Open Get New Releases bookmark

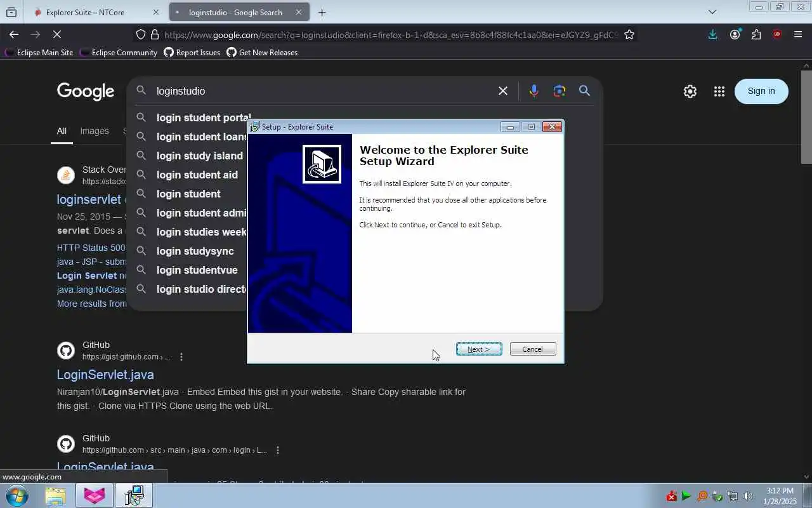(x=262, y=53)
